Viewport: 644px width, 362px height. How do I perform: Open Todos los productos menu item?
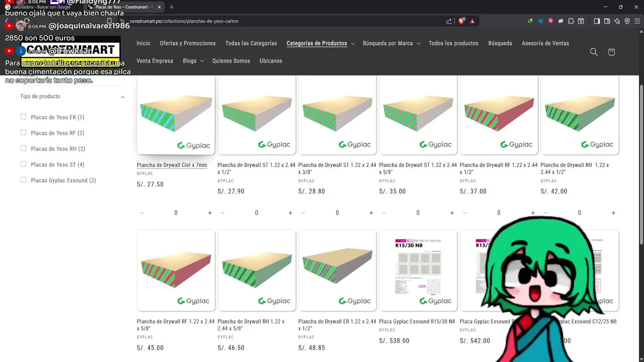click(453, 43)
